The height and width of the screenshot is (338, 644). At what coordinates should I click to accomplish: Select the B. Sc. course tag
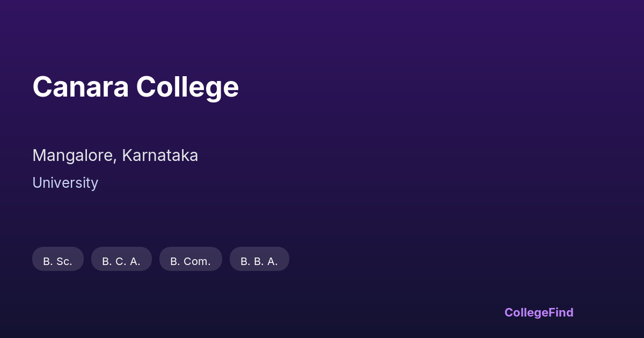click(x=58, y=261)
